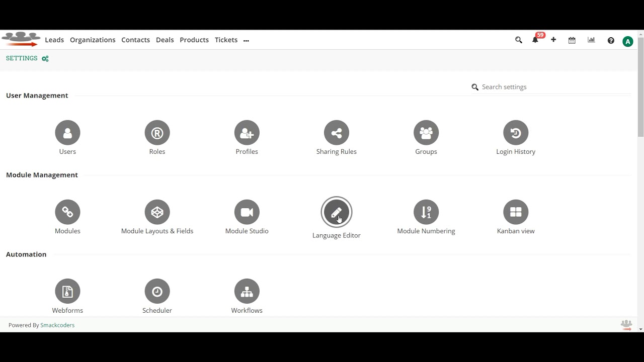This screenshot has width=644, height=362.
Task: Open the Modules settings icon
Action: 67,212
